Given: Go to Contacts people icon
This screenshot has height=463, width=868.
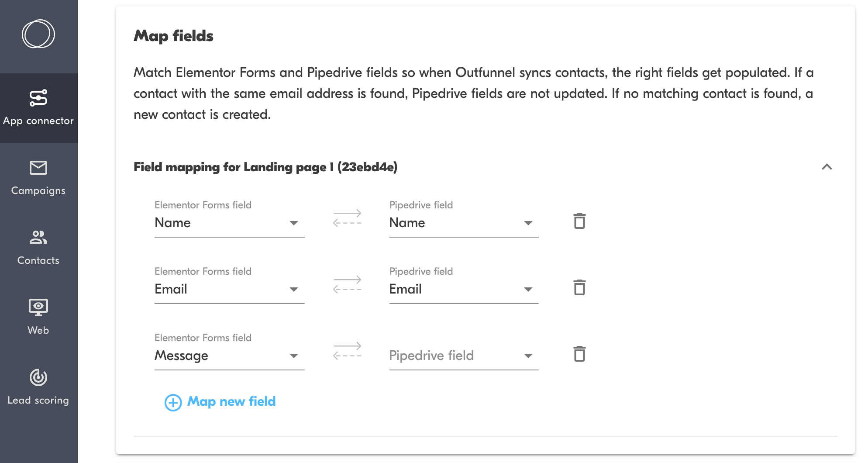Looking at the screenshot, I should pyautogui.click(x=38, y=237).
